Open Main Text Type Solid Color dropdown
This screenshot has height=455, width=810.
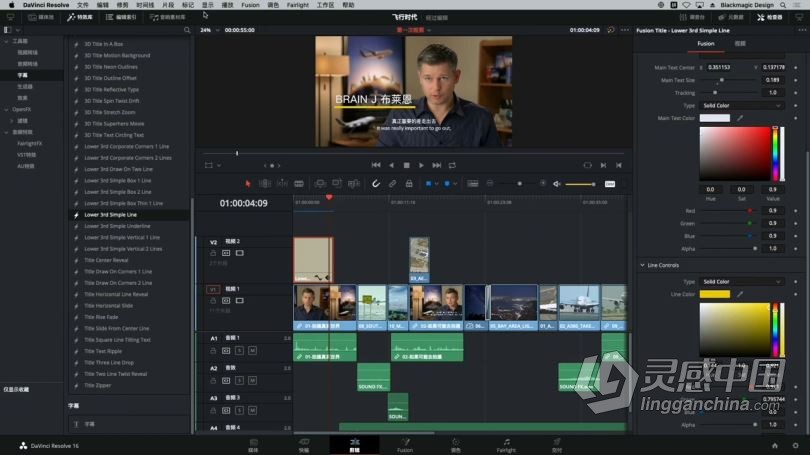point(741,105)
